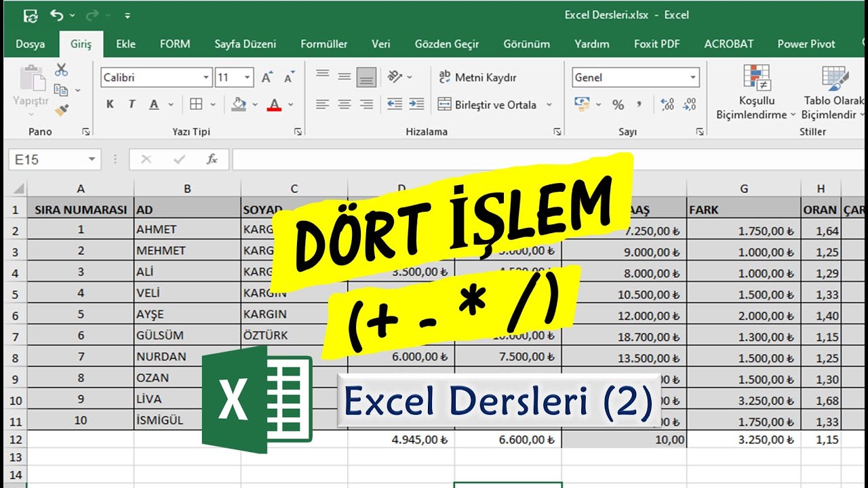Expand the Birleştir ve Ortala dropdown arrow
The width and height of the screenshot is (868, 488).
click(549, 105)
